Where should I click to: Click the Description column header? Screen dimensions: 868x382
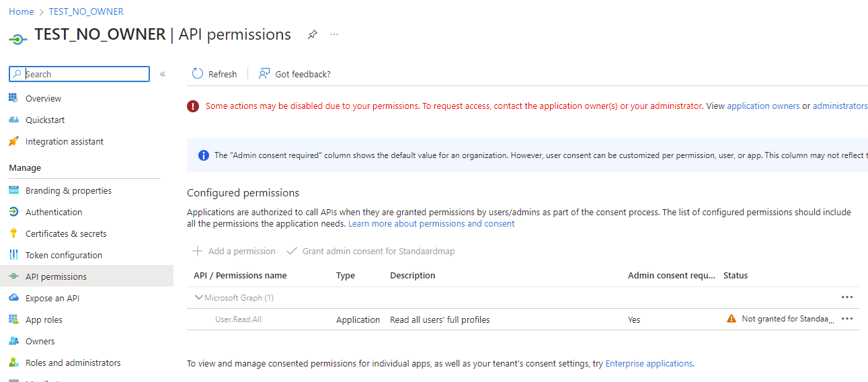point(413,275)
